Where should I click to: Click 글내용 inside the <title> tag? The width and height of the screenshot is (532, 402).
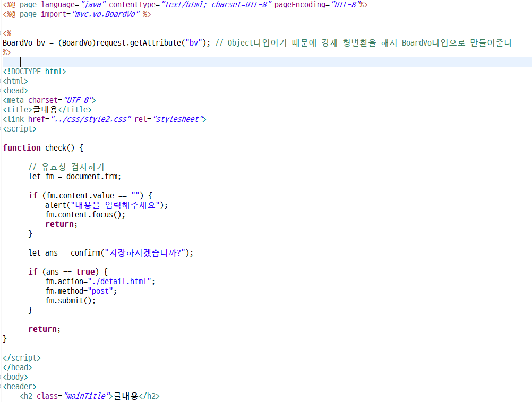(x=45, y=110)
